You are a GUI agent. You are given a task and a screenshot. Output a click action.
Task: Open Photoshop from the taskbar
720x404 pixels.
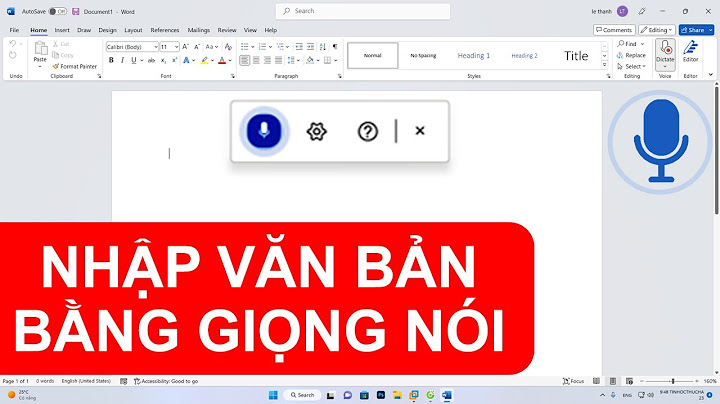point(381,395)
